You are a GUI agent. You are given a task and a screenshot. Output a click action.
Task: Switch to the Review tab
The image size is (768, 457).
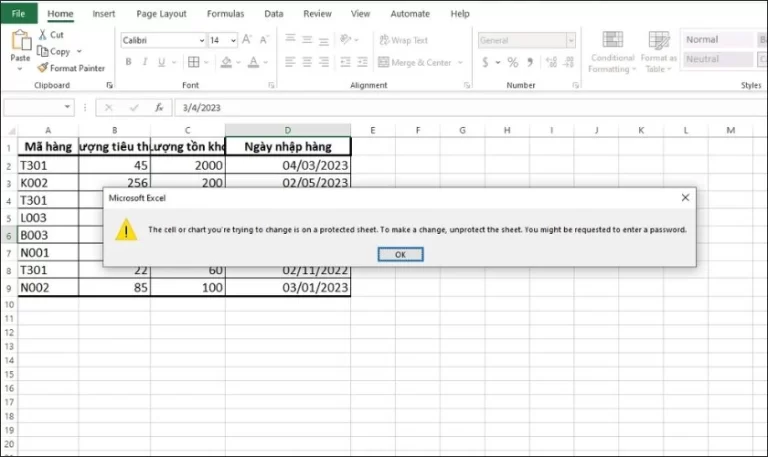317,14
